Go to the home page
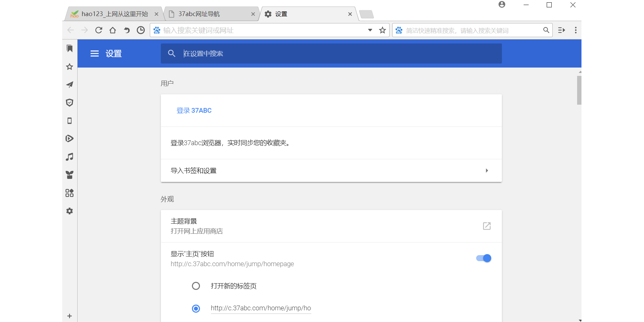 [x=113, y=30]
